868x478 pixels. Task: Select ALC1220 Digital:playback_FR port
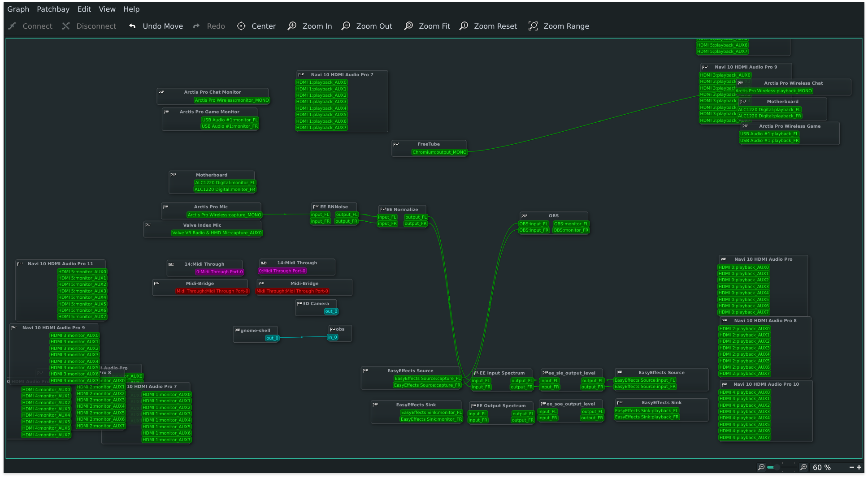tap(769, 116)
